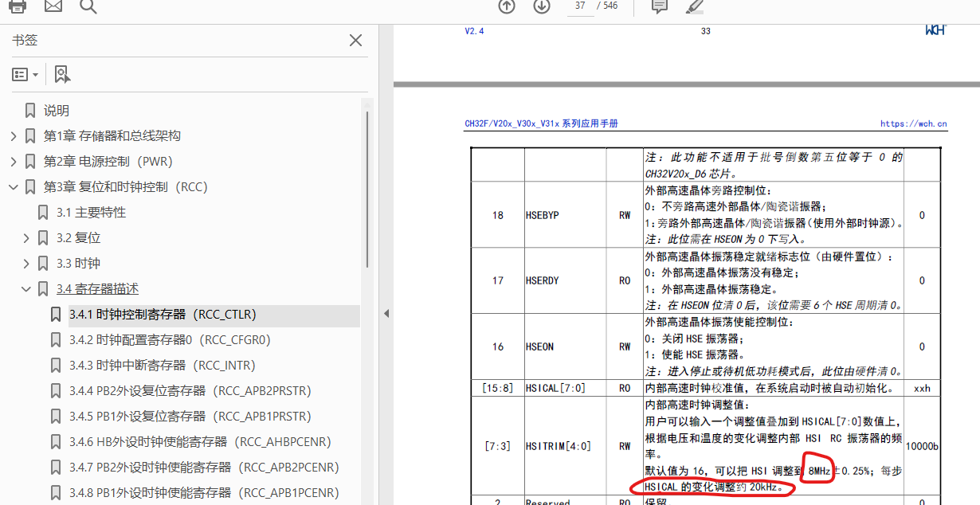Select bookmark 3.4.6 HB外设时钟使能寄存器 (RCC_AHBPCENR)
Screen dimensions: 980x505
pos(200,441)
